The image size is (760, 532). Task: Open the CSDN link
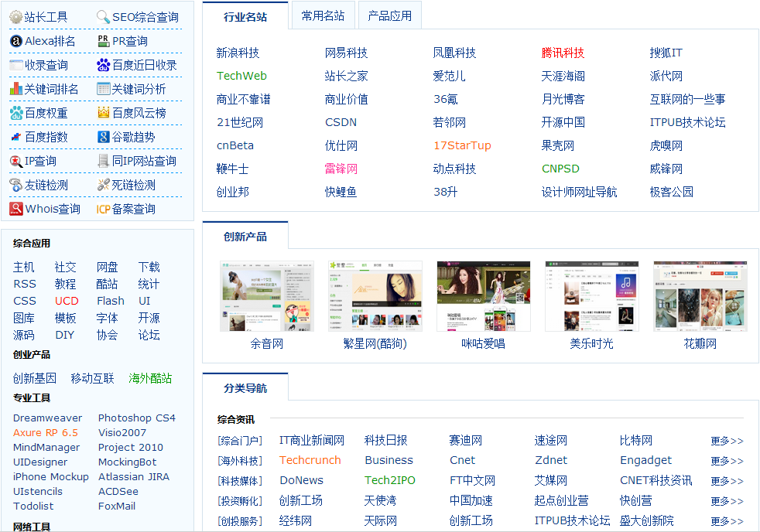coord(341,122)
